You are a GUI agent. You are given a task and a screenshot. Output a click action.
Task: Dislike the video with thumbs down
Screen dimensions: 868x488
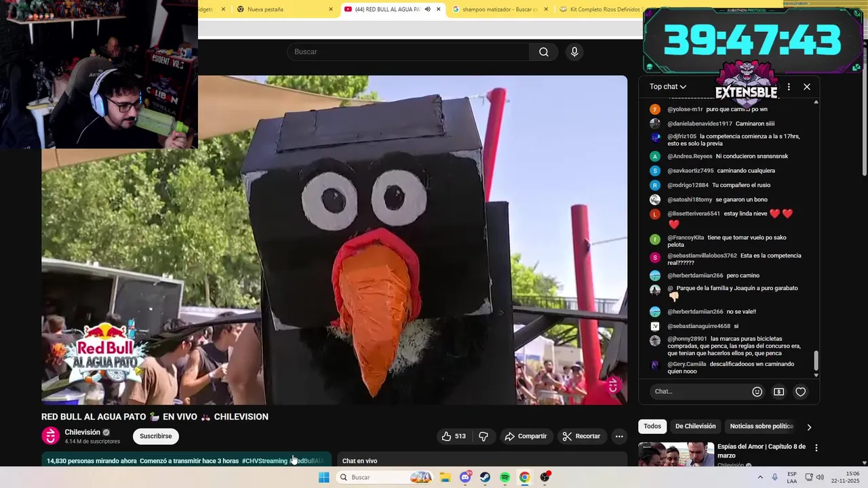[484, 436]
